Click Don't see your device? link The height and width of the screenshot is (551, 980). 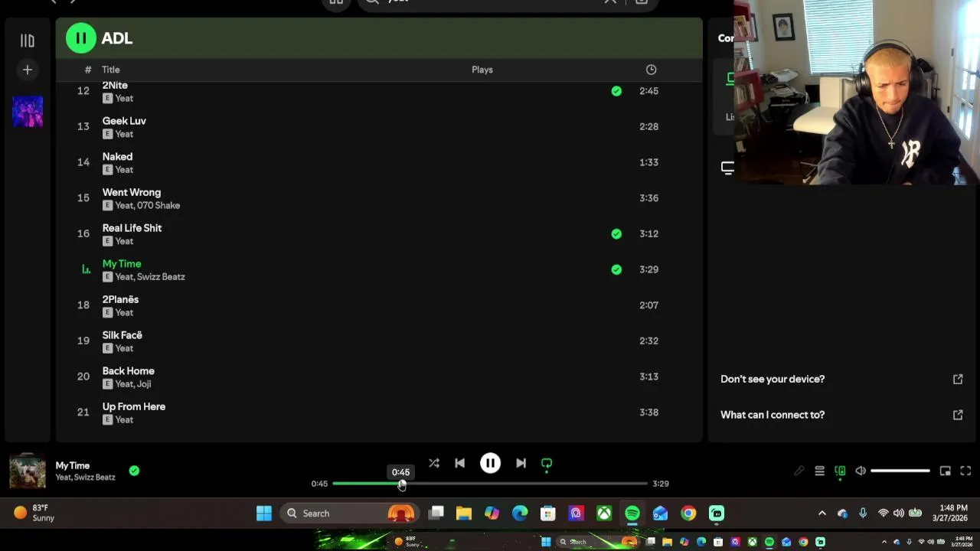(772, 379)
